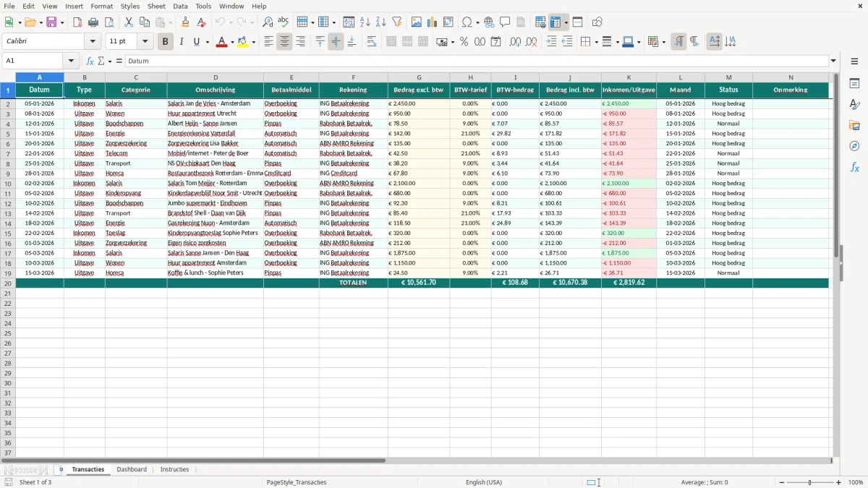
Task: Insert a hyperlink
Action: point(489,22)
